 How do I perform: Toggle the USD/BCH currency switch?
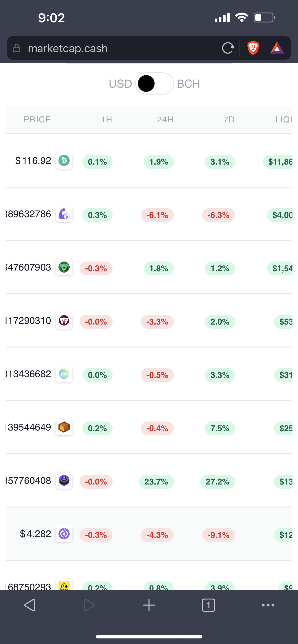pyautogui.click(x=154, y=83)
